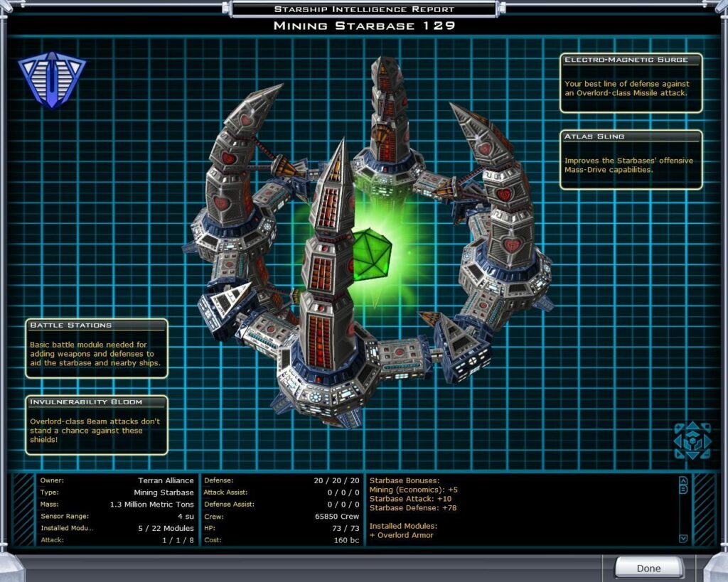Viewport: 728px width, 582px height.
Task: Click the Terran Alliance faction emblem
Action: tap(51, 79)
